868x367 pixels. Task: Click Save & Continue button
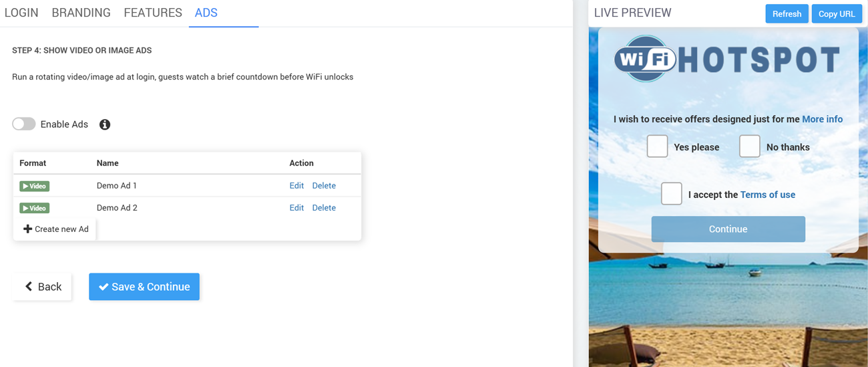click(x=144, y=287)
